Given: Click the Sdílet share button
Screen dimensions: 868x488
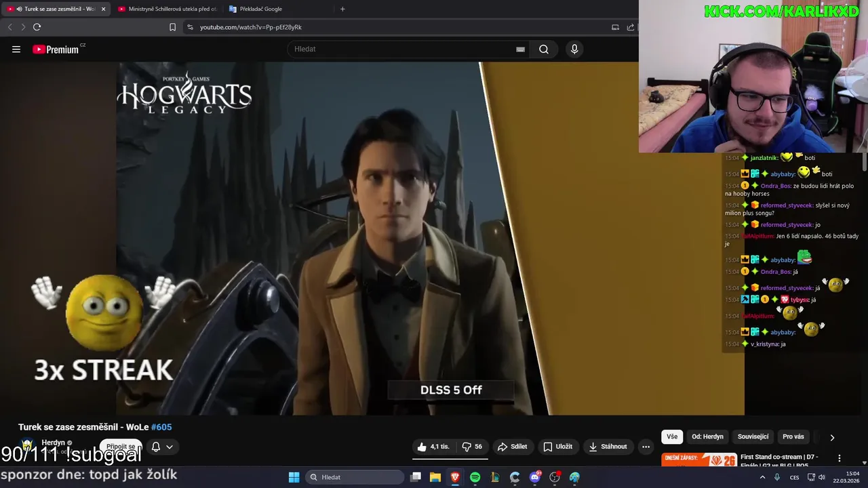Looking at the screenshot, I should click(x=512, y=447).
